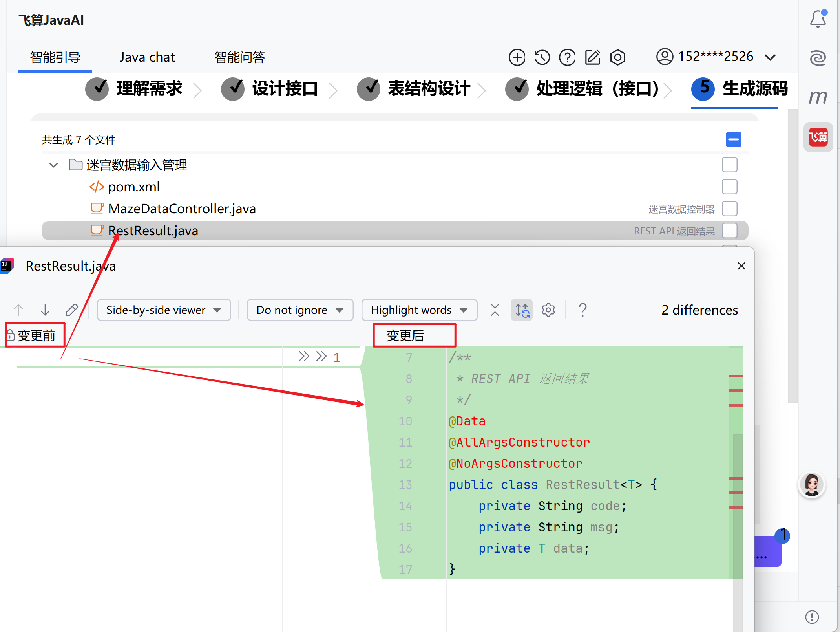The image size is (840, 632).
Task: Open the hexagon settings icon in header
Action: 617,57
